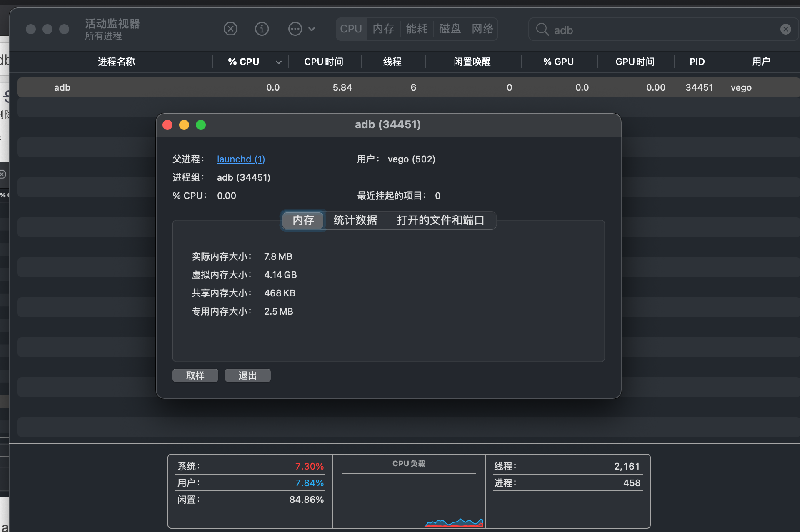Select the CPU view tab
Image resolution: width=800 pixels, height=532 pixels.
click(351, 29)
